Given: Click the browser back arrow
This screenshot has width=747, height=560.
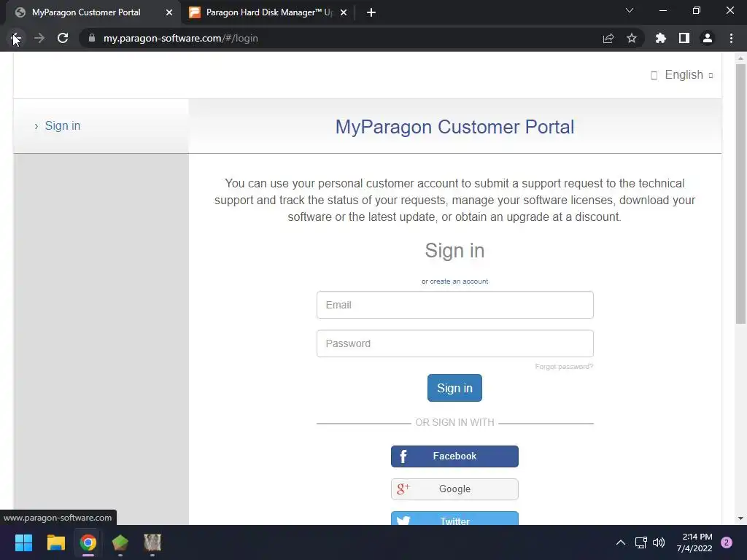Looking at the screenshot, I should (x=16, y=38).
